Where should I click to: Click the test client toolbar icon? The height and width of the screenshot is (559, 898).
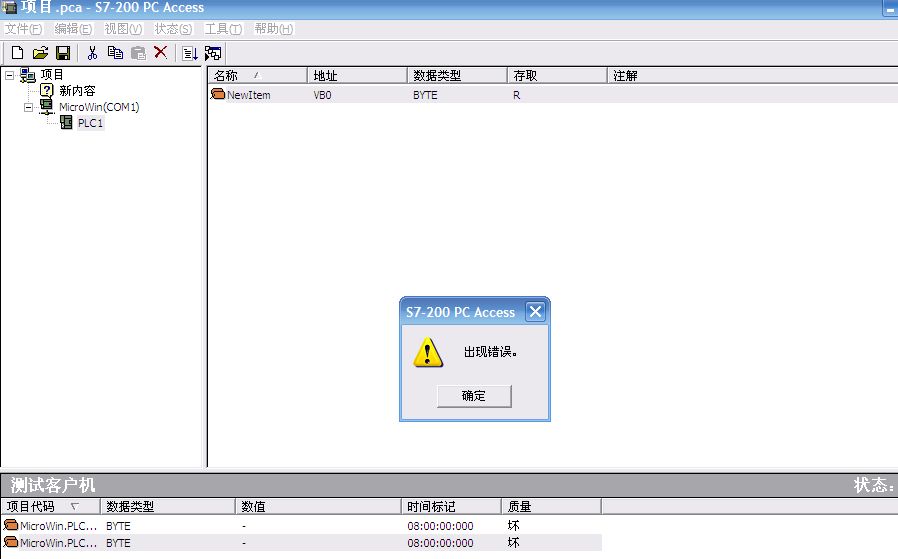[213, 53]
